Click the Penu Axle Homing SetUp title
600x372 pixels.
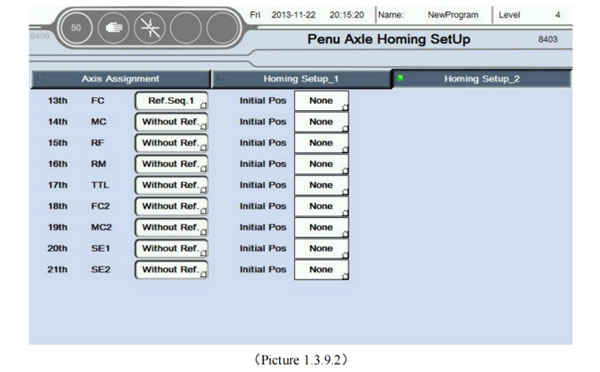click(x=389, y=39)
